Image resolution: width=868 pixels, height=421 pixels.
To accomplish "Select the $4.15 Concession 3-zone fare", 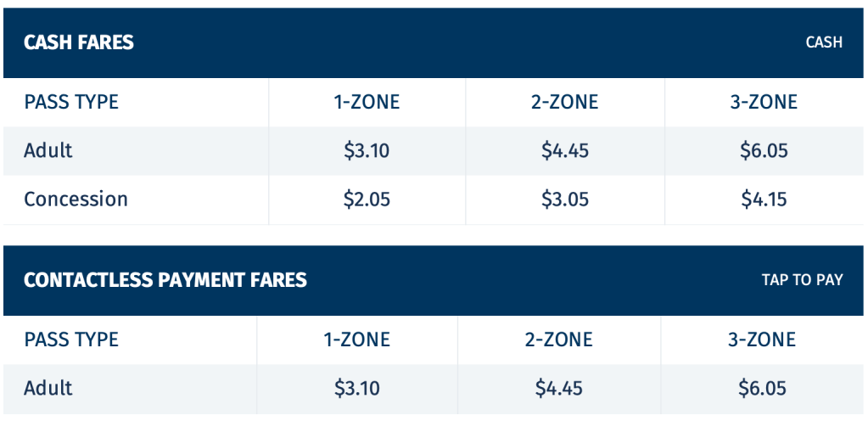I will (x=764, y=199).
